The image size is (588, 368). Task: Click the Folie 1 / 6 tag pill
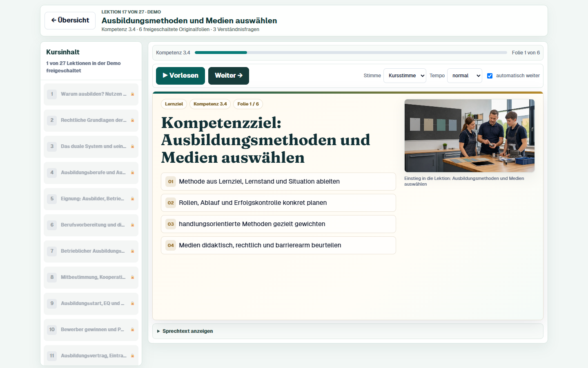click(x=248, y=104)
